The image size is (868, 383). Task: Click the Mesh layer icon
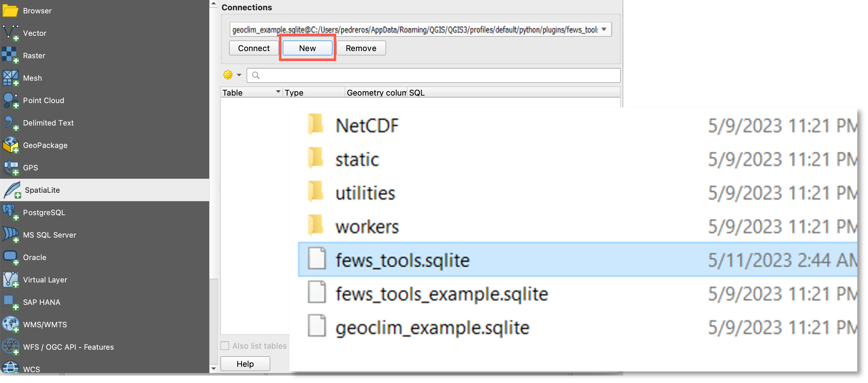[x=11, y=78]
